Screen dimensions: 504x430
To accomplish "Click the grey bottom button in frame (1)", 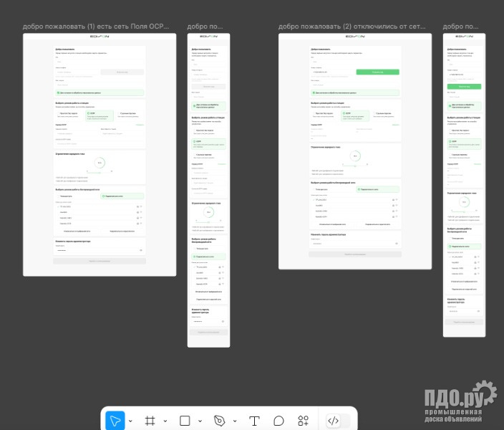I will point(100,261).
